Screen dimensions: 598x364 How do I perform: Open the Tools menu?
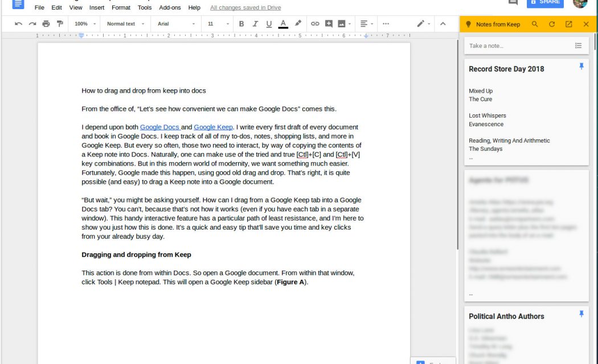pos(145,7)
